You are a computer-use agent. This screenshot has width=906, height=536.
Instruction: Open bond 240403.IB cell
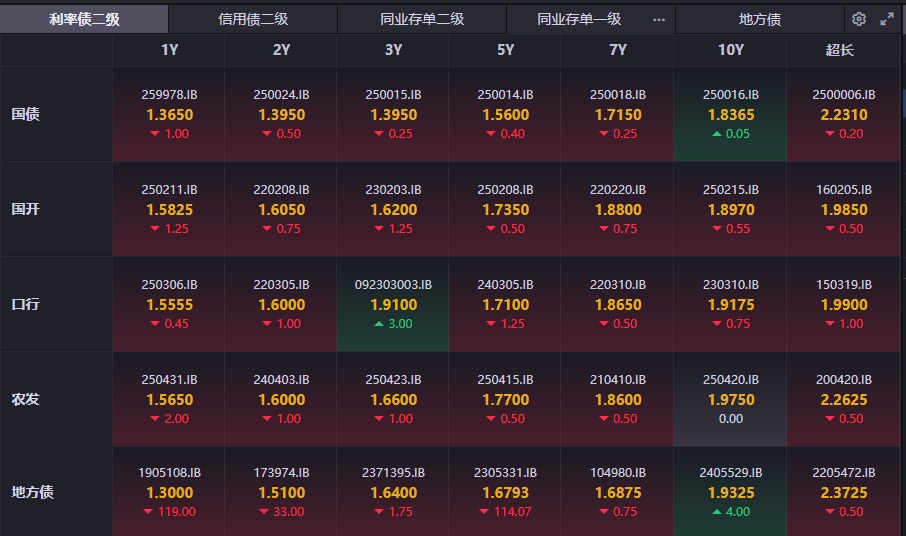(x=281, y=399)
